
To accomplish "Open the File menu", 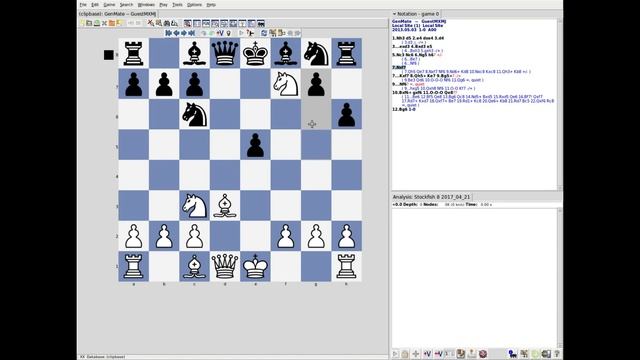I will (83, 5).
